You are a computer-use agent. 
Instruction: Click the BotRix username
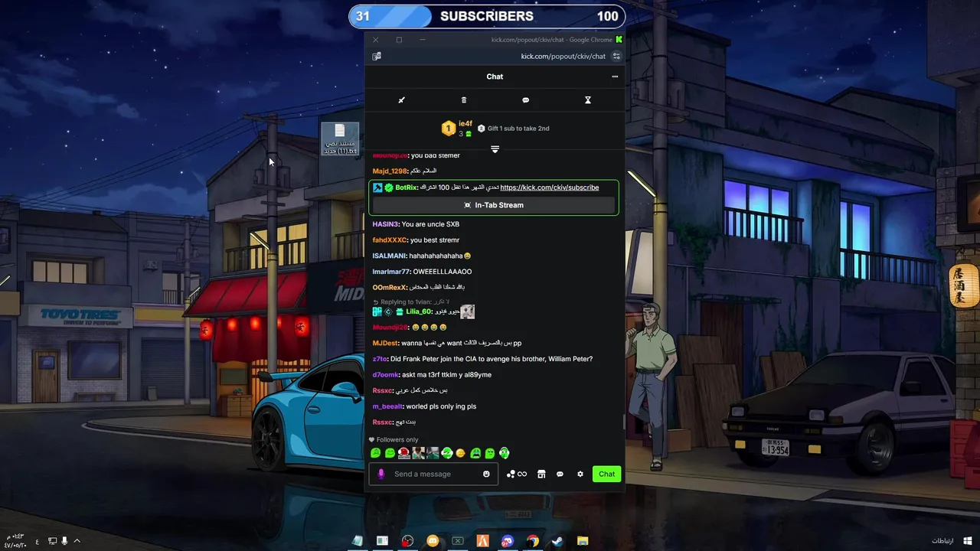coord(406,187)
